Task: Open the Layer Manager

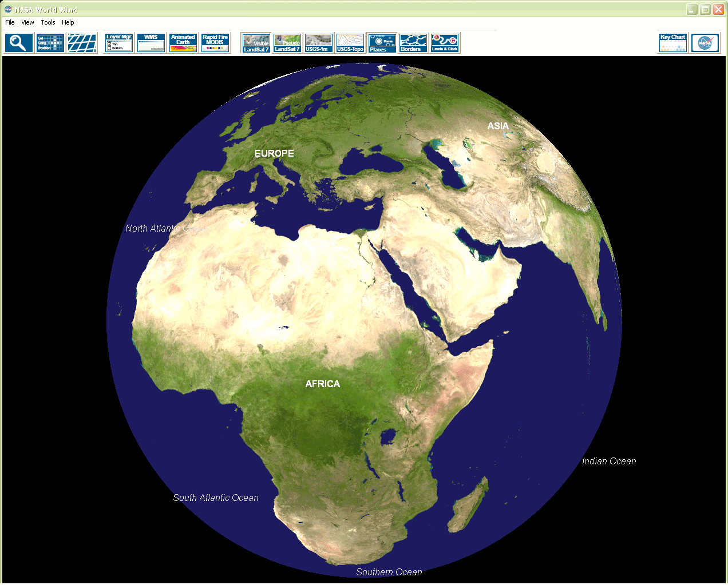Action: tap(119, 43)
